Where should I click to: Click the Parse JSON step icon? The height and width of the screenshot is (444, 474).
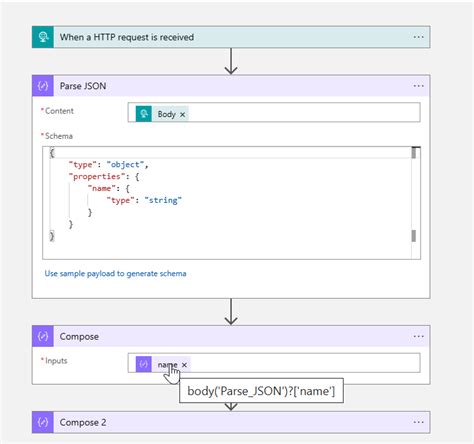click(43, 86)
